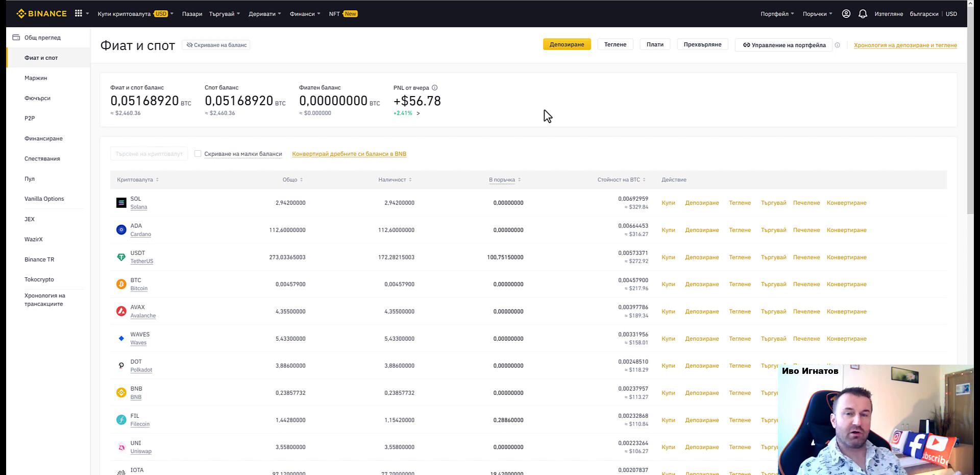Click the PNL info circle icon

pos(435,88)
